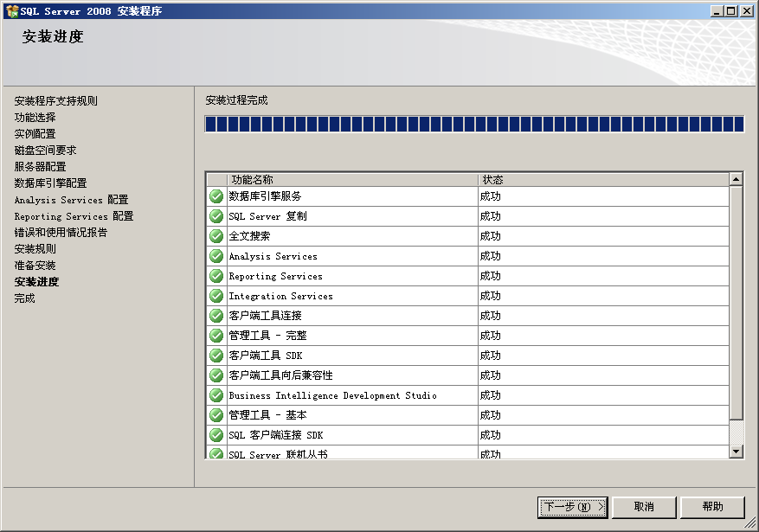
Task: Click the 帮助 button
Action: click(x=712, y=507)
